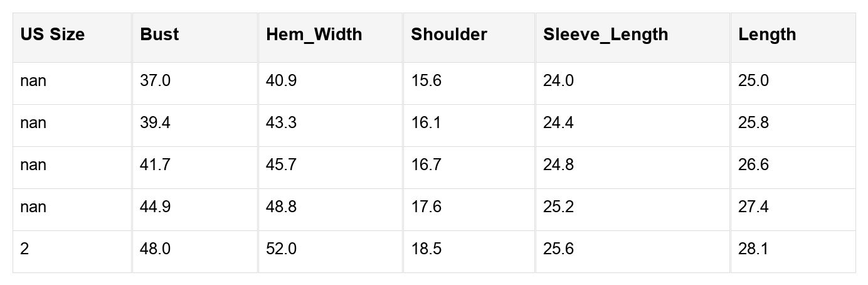Screen dimensions: 868x285
Task: Select the Length cell showing 26.6
Action: click(x=753, y=165)
